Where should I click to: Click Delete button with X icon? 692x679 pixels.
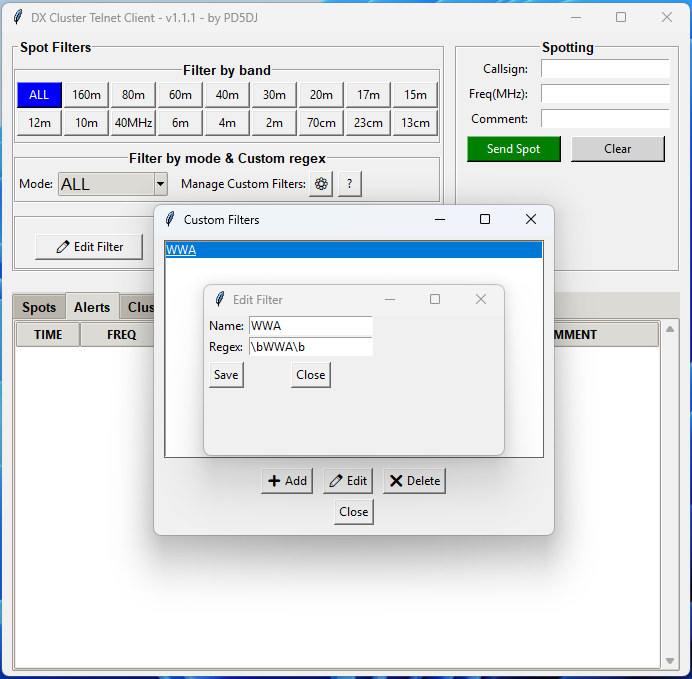414,481
